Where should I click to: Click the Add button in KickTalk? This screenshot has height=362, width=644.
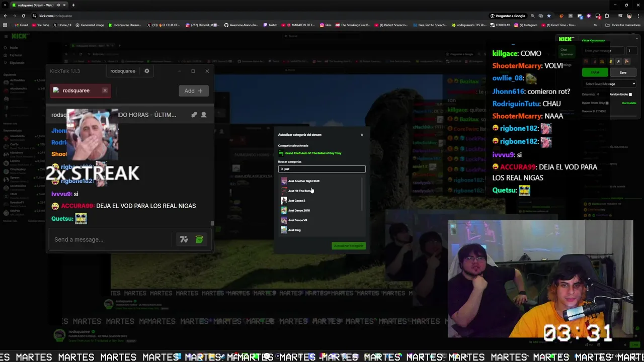pos(193,90)
